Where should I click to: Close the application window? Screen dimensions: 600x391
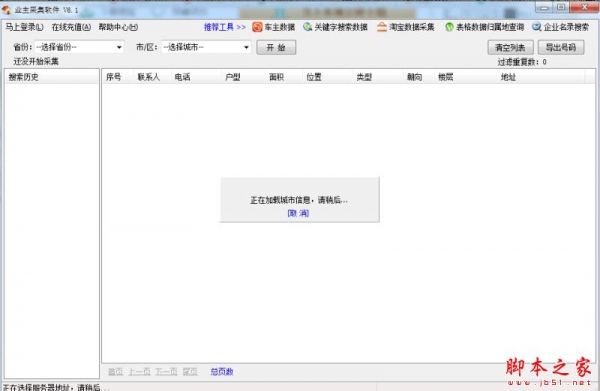[584, 8]
